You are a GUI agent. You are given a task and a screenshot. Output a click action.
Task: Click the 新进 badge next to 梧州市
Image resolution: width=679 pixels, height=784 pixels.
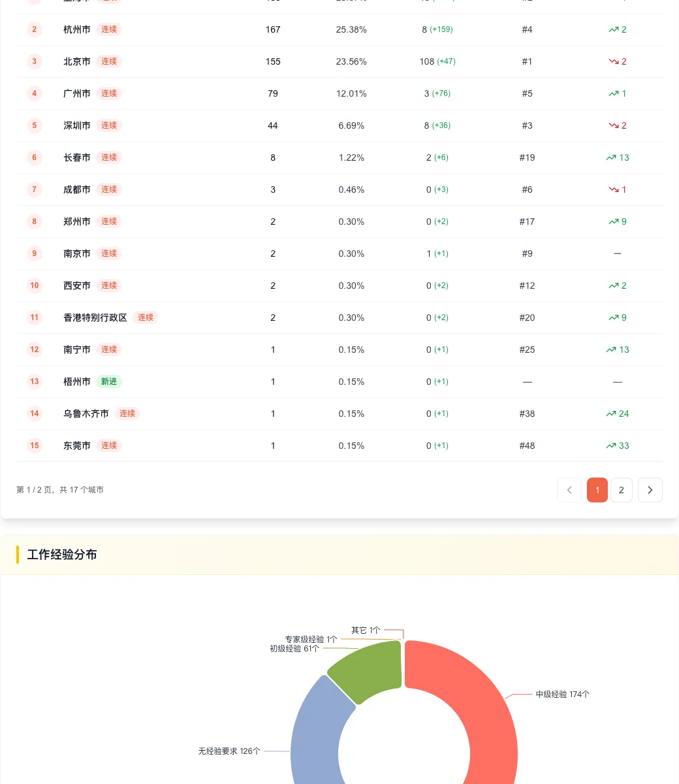109,382
